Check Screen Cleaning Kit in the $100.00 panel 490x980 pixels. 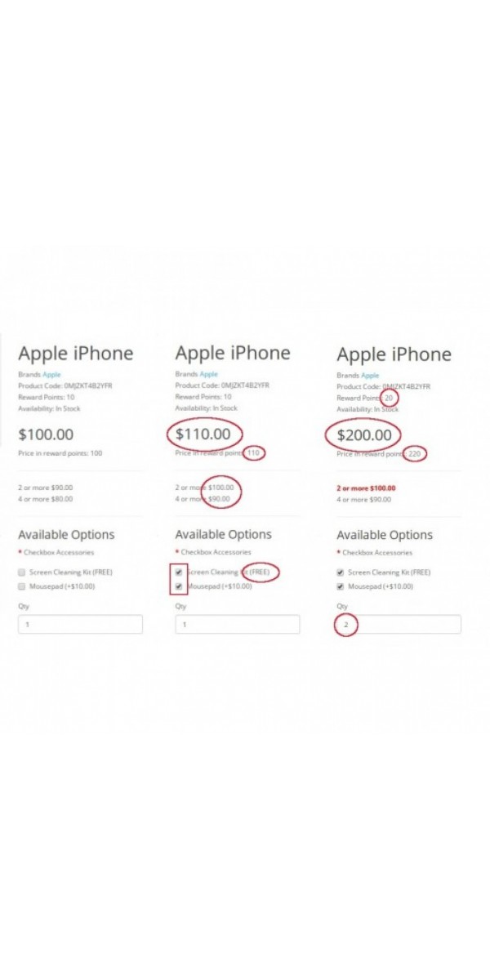tap(22, 572)
